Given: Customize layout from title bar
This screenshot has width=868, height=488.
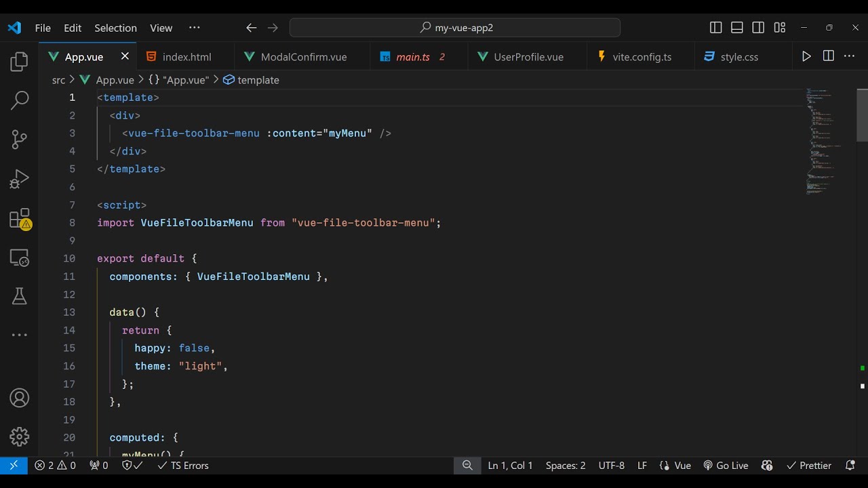Looking at the screenshot, I should coord(780,28).
